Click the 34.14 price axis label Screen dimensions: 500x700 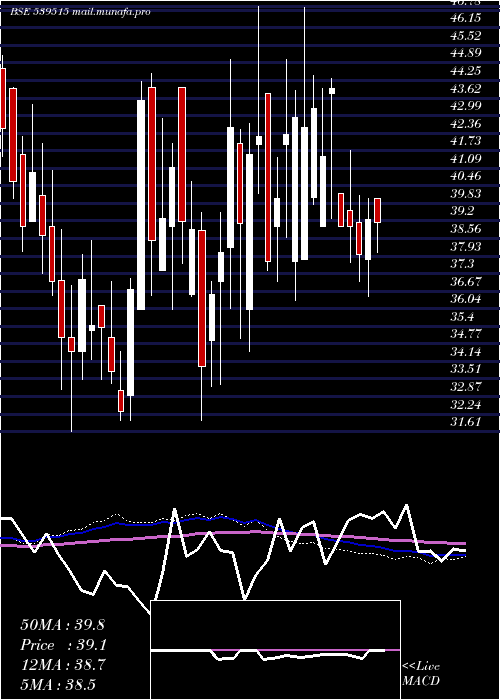(x=466, y=352)
